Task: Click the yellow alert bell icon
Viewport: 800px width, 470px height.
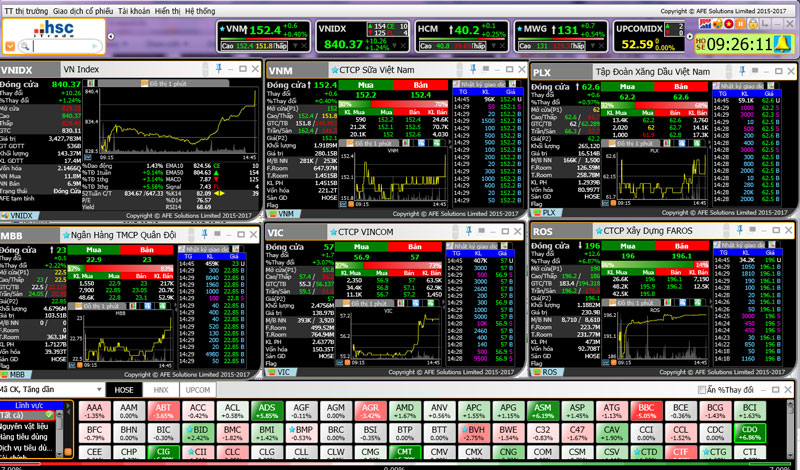Action: pyautogui.click(x=782, y=44)
